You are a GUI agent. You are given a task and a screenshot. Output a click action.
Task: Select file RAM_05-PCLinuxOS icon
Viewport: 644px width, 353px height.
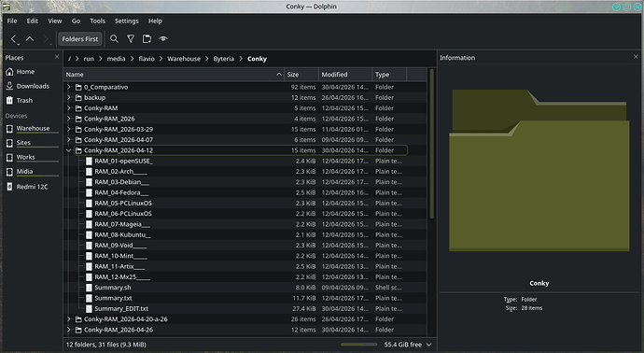(89, 204)
